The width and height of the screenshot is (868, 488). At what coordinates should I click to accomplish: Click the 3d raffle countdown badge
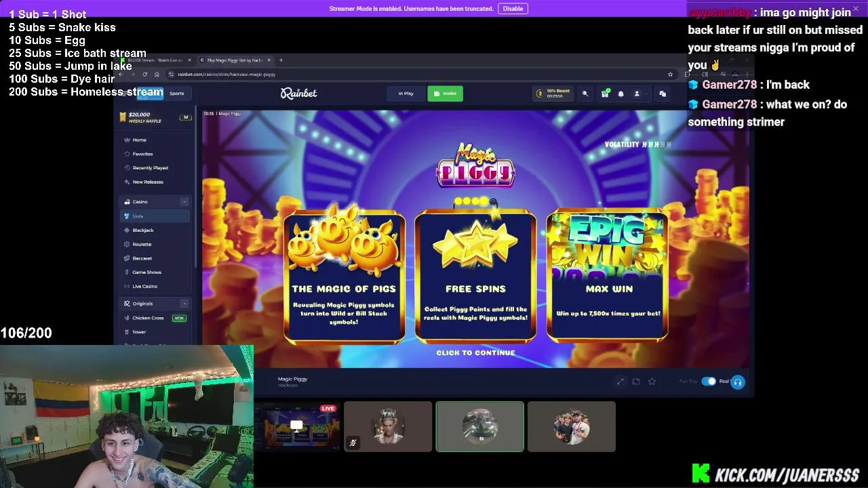coord(184,117)
